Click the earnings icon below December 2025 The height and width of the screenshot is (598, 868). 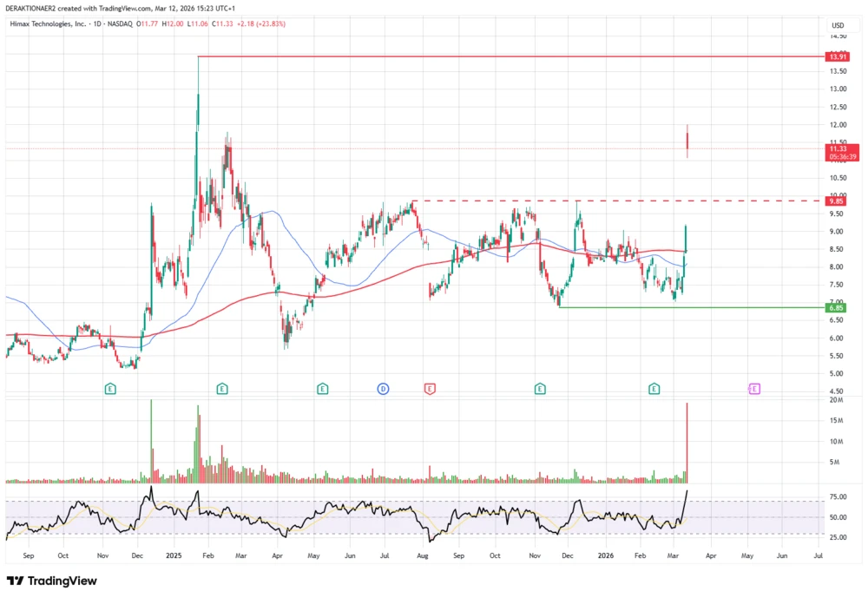(x=541, y=389)
